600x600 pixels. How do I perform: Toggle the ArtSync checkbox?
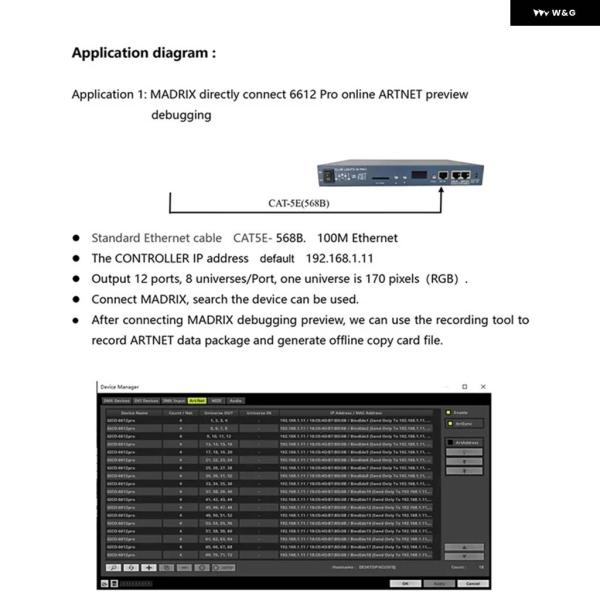click(x=449, y=423)
